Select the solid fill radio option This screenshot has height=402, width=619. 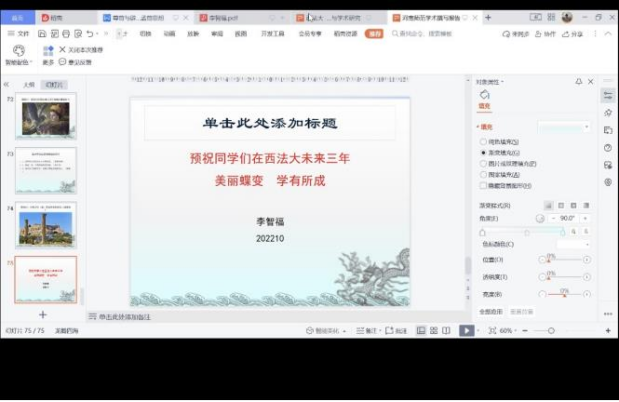[x=484, y=142]
